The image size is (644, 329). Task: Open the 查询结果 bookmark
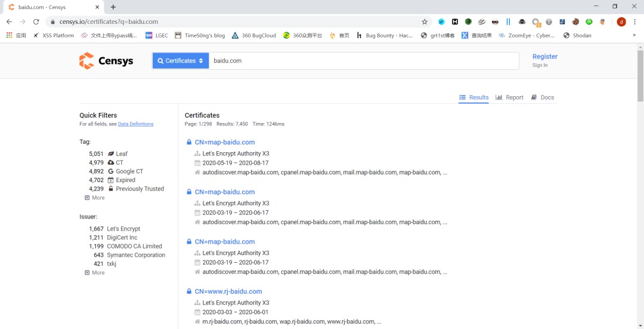tap(477, 35)
